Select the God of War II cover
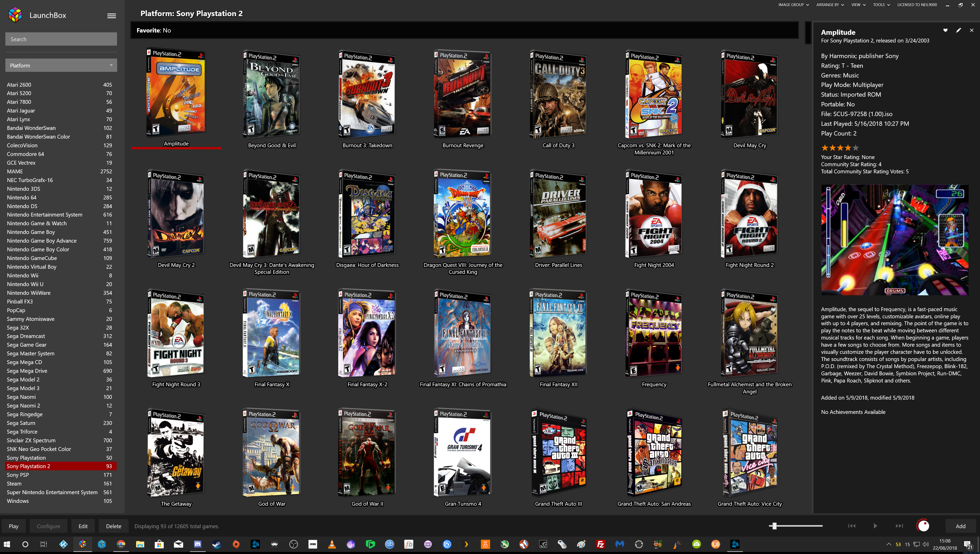This screenshot has width=980, height=554. pyautogui.click(x=367, y=453)
